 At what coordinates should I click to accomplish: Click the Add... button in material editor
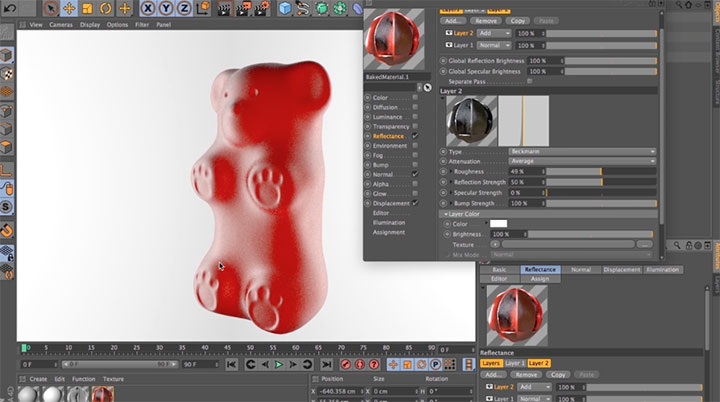[x=453, y=21]
